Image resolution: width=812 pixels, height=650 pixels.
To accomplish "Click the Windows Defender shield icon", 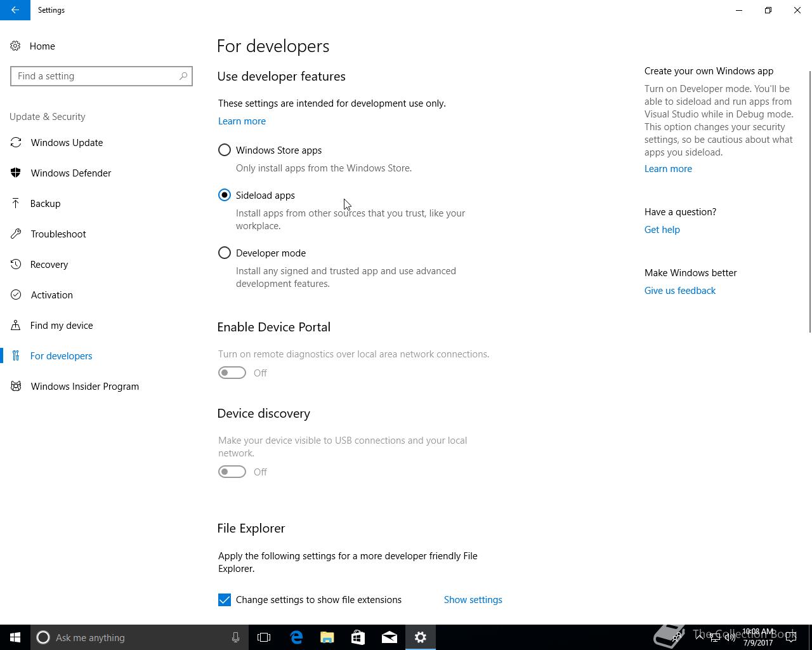I will pyautogui.click(x=16, y=173).
